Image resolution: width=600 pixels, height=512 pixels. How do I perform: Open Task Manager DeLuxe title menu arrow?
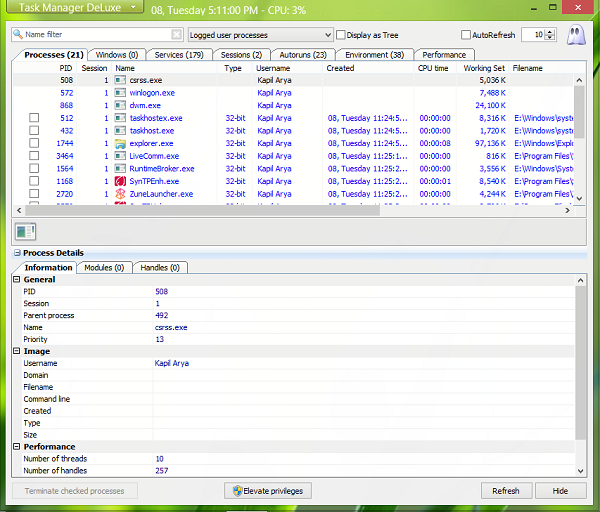tap(133, 7)
